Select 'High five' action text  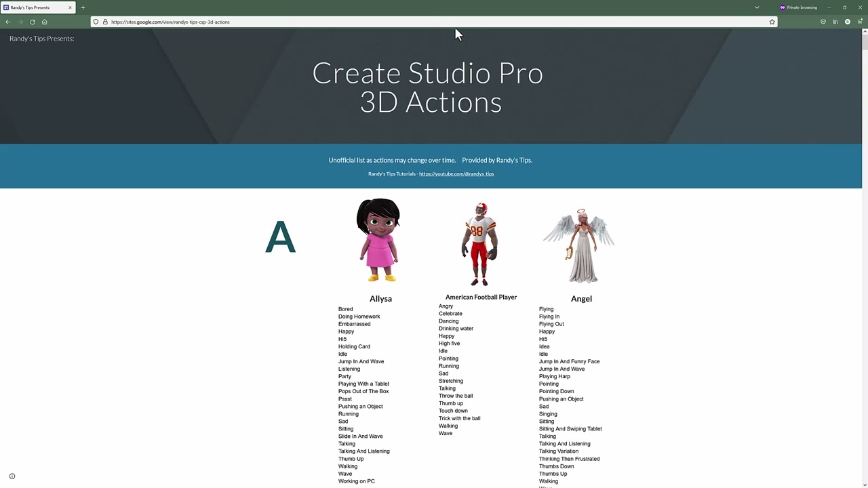coord(449,344)
